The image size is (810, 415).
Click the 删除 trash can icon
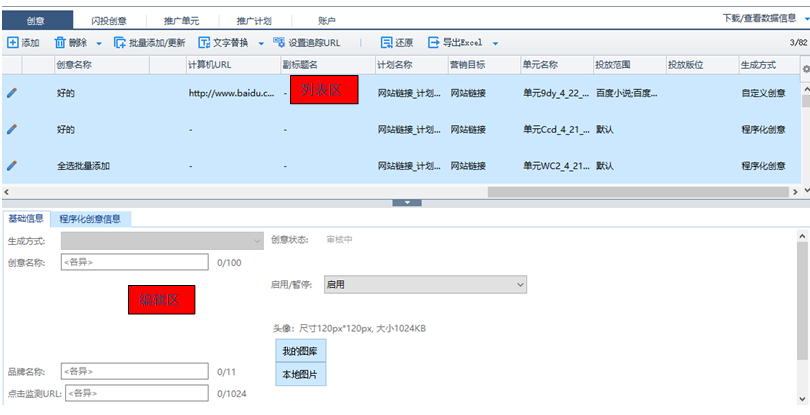(x=60, y=43)
